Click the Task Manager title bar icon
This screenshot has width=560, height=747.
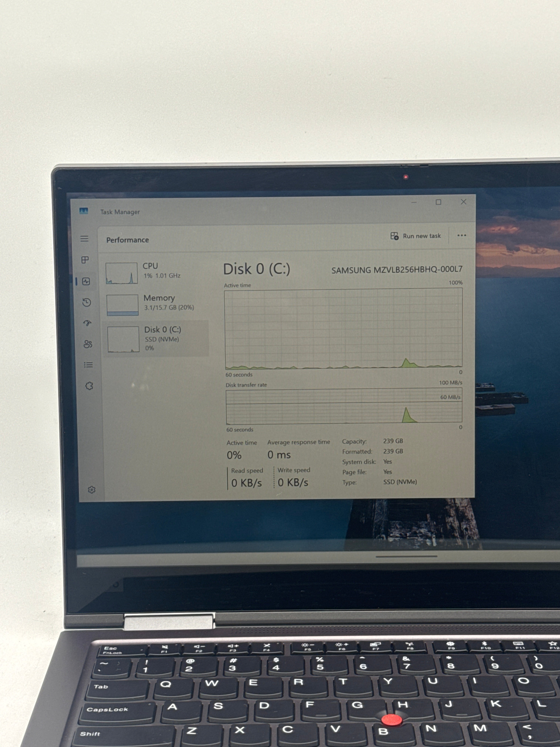tap(84, 211)
